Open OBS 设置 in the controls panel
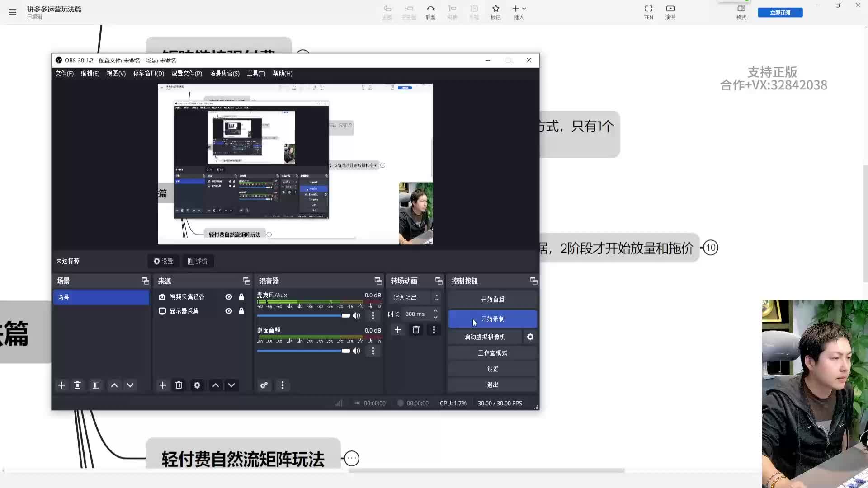This screenshot has width=868, height=488. tap(493, 369)
